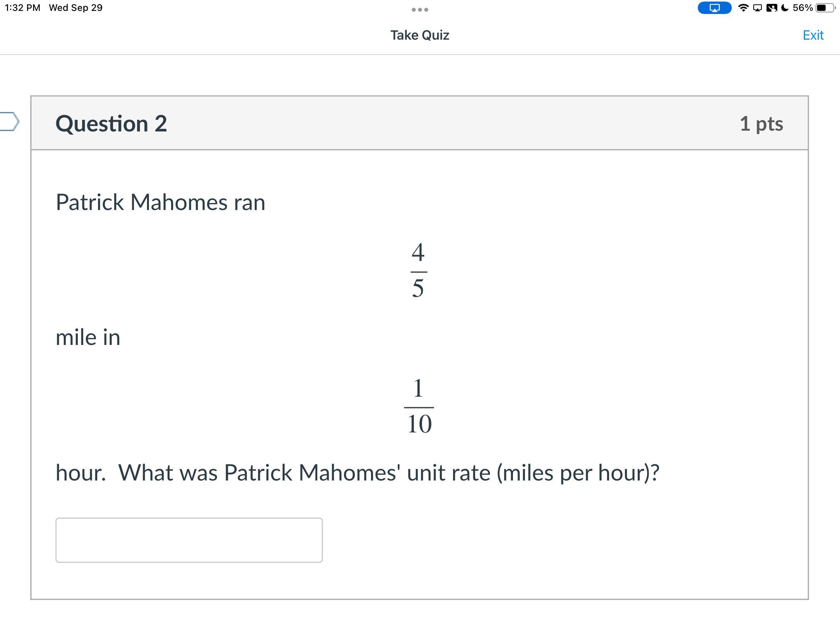
Task: Tap the Wed Sep 29 date text
Action: (x=76, y=8)
